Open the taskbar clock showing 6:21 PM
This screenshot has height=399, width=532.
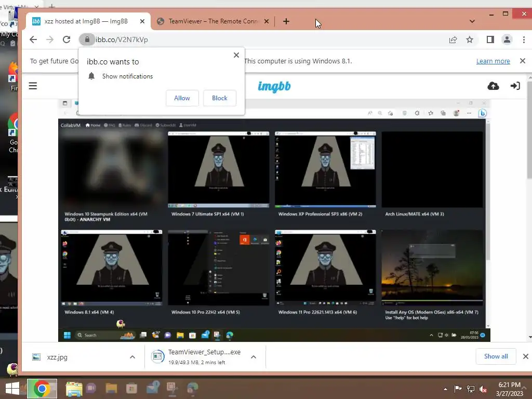click(509, 389)
